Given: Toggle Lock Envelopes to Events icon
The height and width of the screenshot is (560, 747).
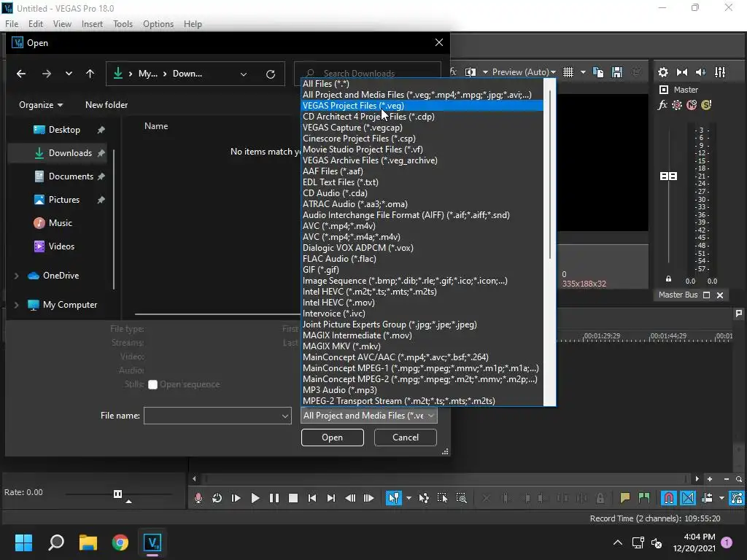Looking at the screenshot, I should [x=737, y=498].
